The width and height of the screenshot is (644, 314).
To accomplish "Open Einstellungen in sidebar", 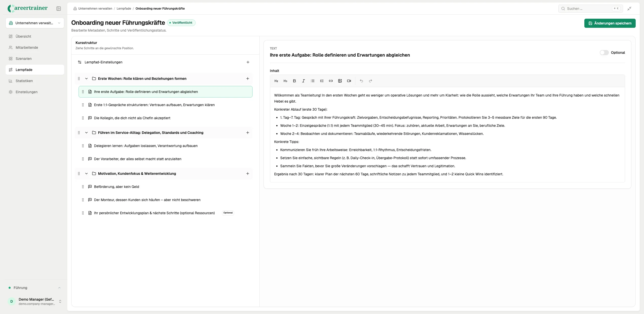I will [x=35, y=92].
